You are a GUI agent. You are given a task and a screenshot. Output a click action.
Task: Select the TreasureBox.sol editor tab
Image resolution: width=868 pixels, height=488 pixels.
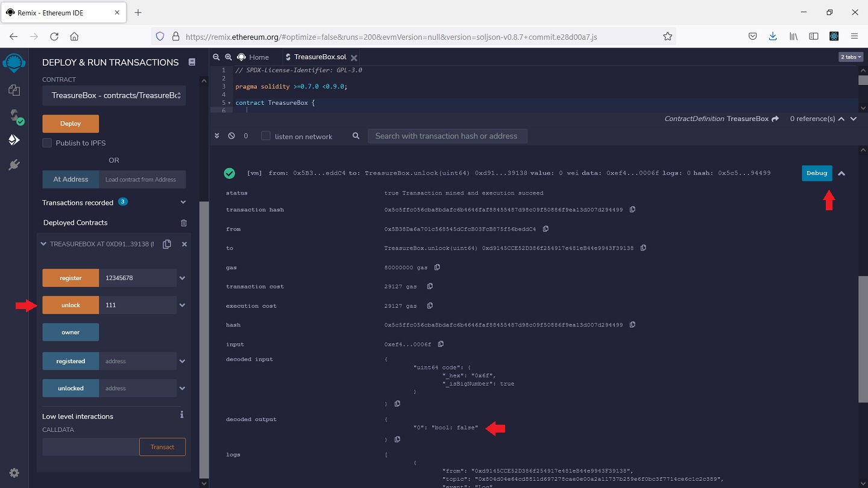coord(319,57)
